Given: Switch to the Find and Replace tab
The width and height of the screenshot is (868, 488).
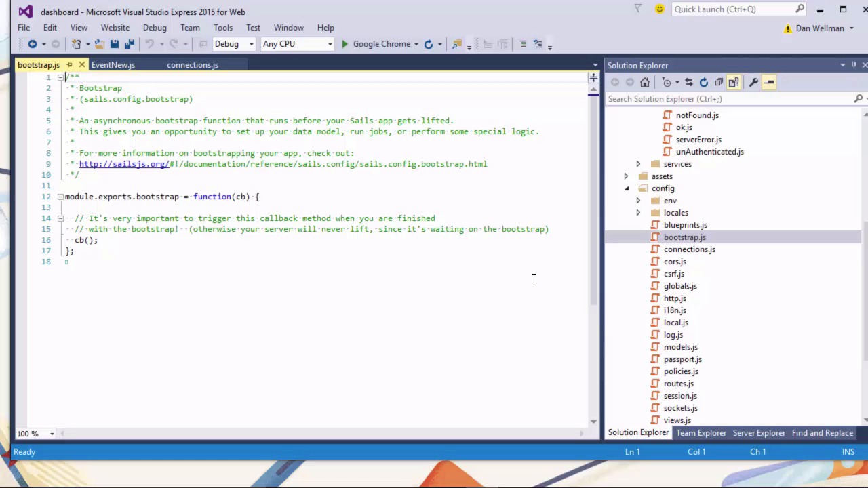Looking at the screenshot, I should pos(823,433).
